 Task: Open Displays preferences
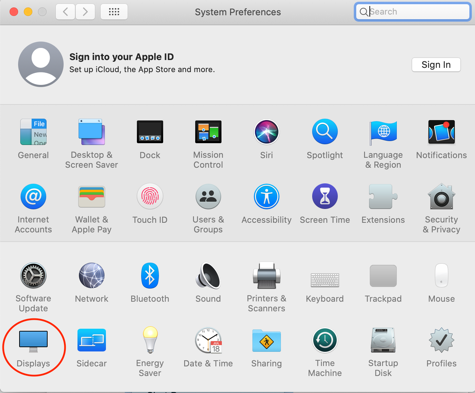(x=33, y=341)
